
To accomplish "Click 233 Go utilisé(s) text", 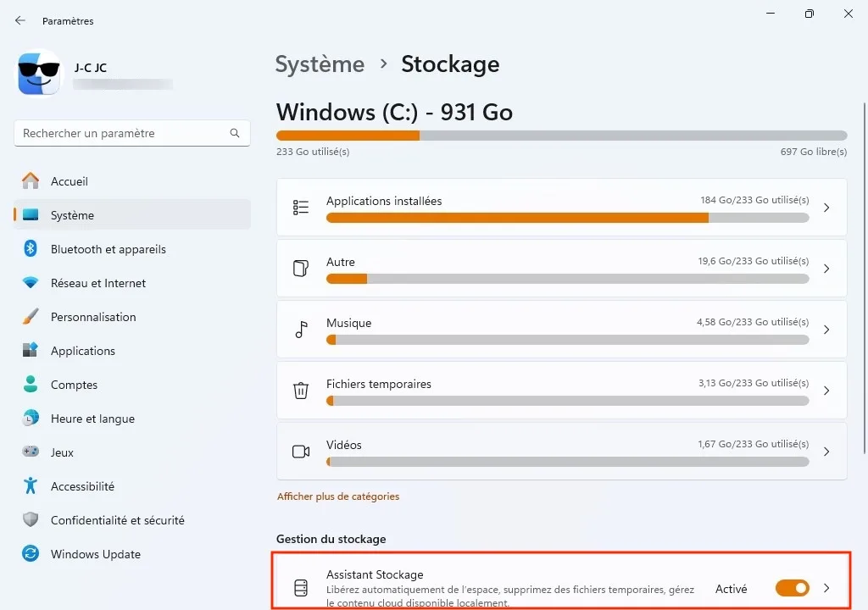I will tap(313, 152).
